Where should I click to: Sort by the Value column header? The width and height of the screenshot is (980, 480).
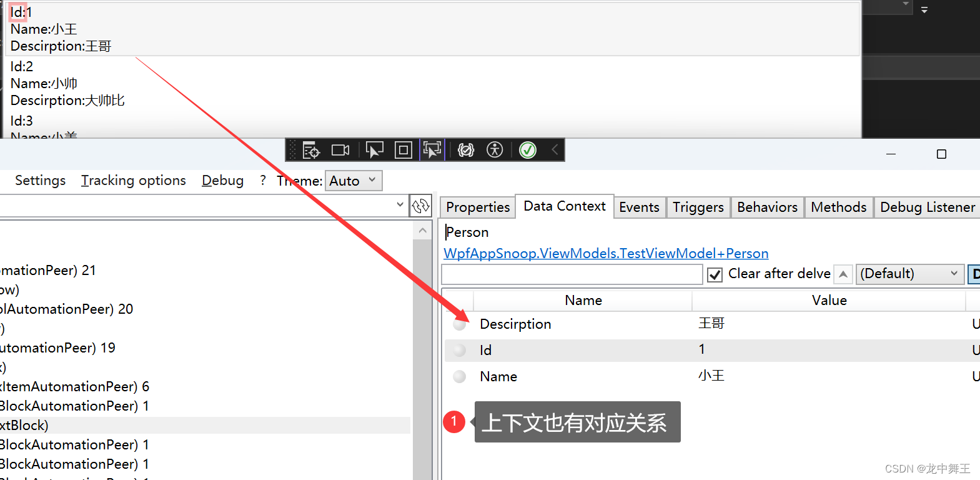(x=829, y=300)
